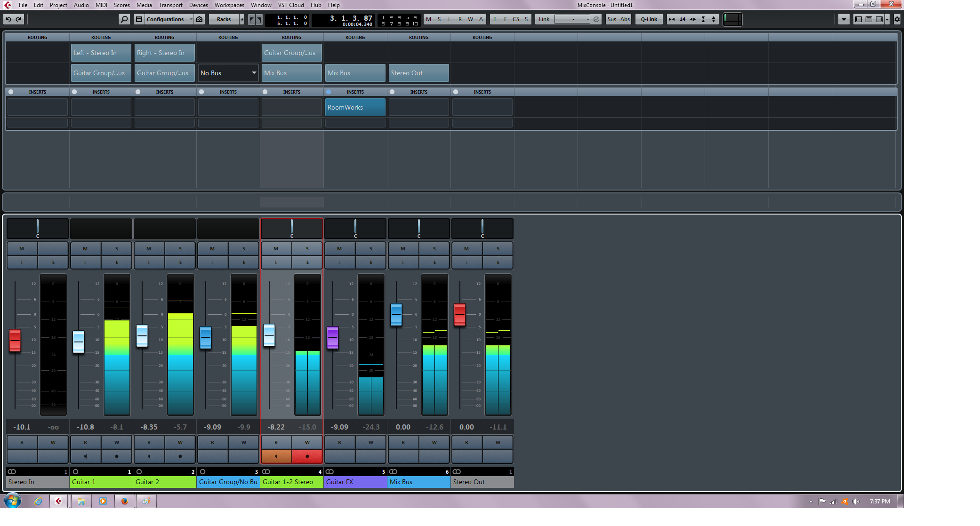Screen dimensions: 980x526
Task: Solo the Guitar 2 channel
Action: [180, 248]
